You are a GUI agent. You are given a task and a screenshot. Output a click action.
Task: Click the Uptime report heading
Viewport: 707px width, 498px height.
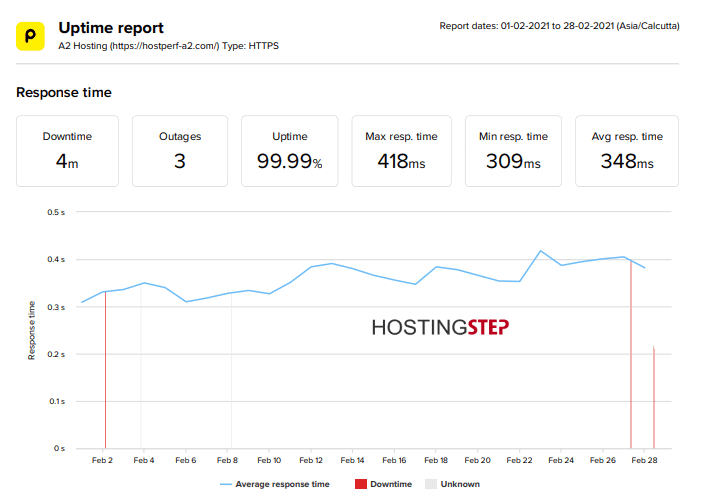pos(111,28)
